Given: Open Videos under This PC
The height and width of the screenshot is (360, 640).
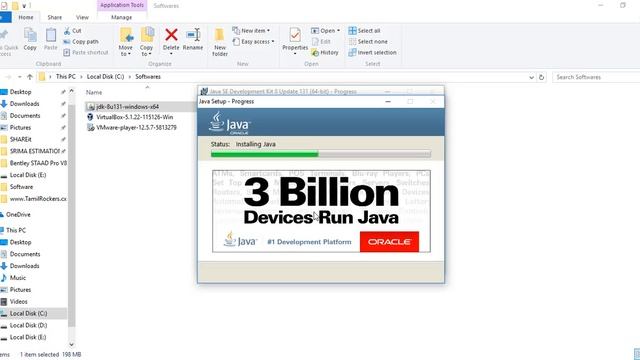Looking at the screenshot, I should click(18, 302).
